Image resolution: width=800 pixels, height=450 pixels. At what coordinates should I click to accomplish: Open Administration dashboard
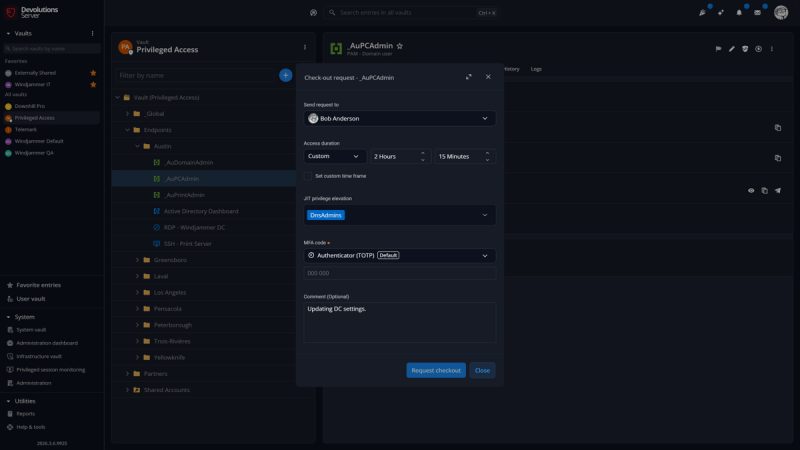47,343
